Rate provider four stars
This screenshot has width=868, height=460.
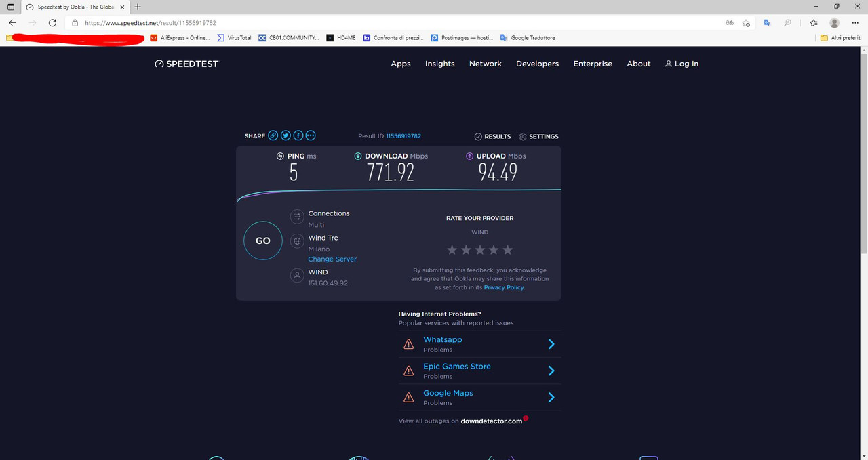point(494,250)
